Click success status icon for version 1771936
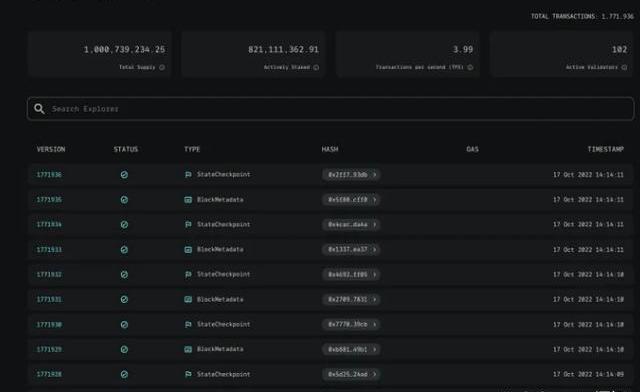 pos(124,175)
